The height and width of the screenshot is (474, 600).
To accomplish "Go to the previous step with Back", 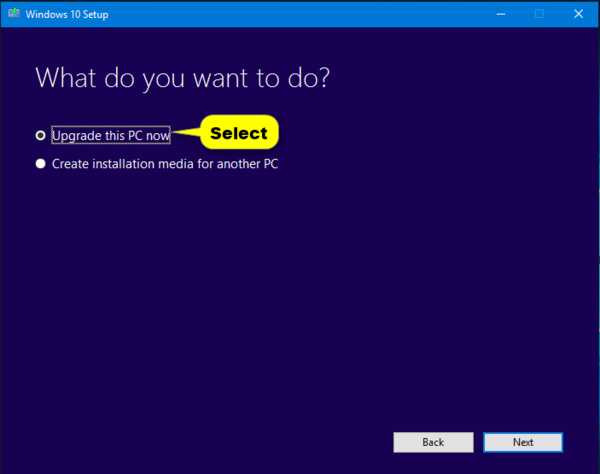I will pos(432,441).
